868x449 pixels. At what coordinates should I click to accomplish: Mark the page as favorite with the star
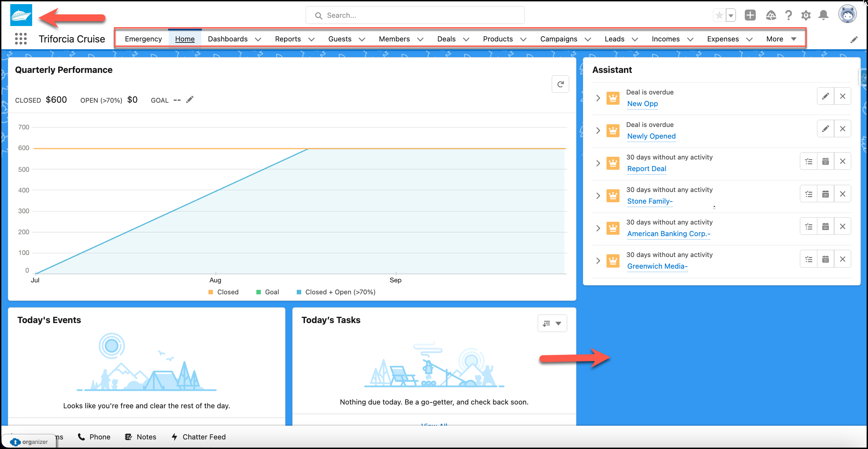click(x=719, y=15)
